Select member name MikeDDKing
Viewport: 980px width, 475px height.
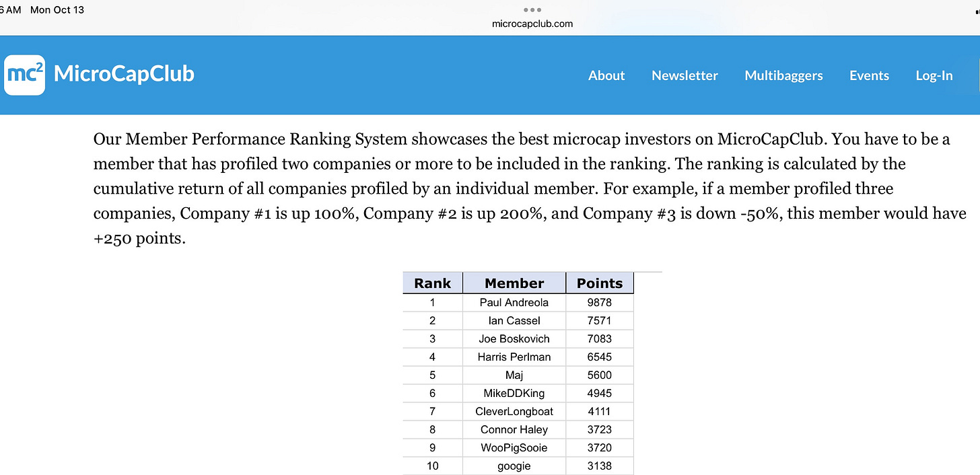[514, 393]
